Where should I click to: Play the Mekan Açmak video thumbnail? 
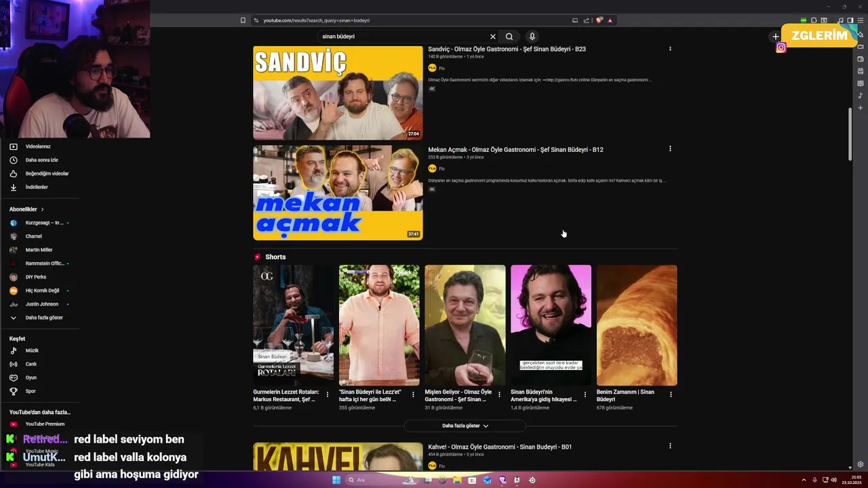point(338,192)
